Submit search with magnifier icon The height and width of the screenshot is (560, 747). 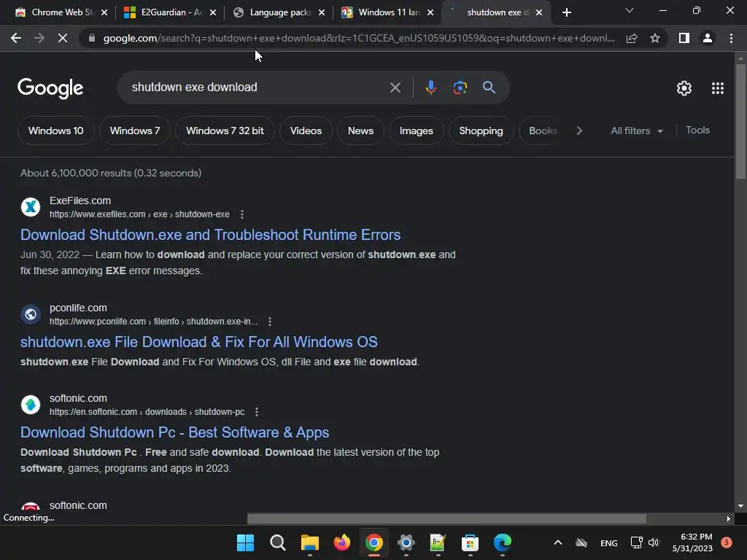(x=489, y=87)
